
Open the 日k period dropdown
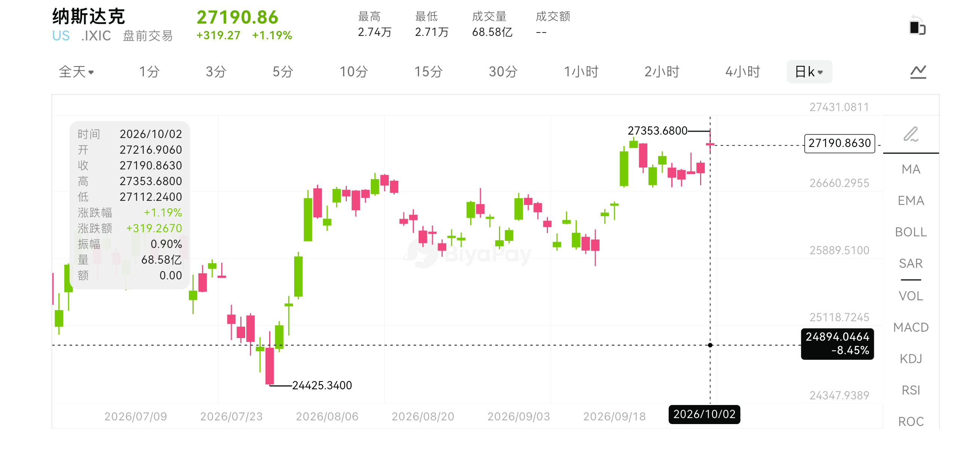[x=809, y=71]
